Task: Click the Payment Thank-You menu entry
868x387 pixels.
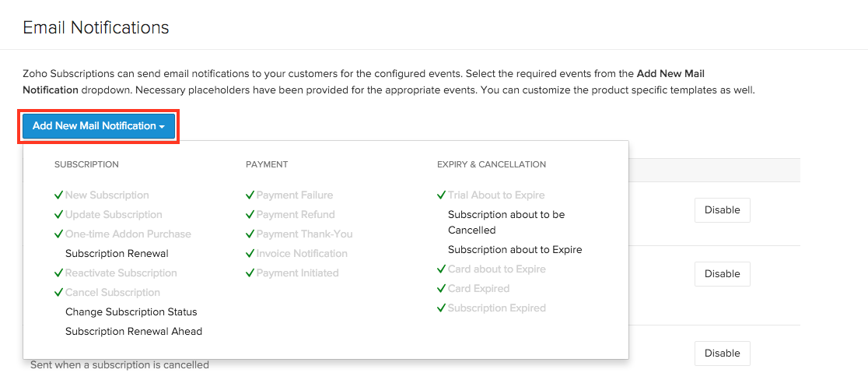Action: 304,234
